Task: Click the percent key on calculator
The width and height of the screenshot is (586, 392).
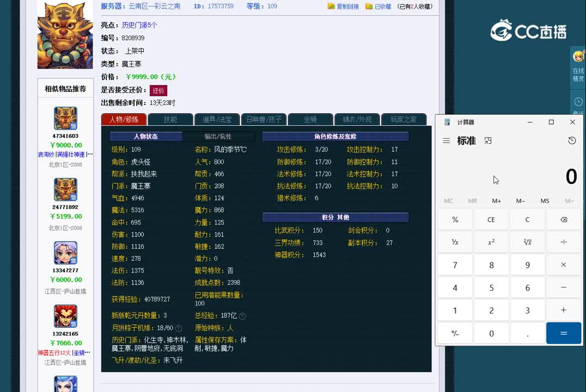Action: point(455,219)
